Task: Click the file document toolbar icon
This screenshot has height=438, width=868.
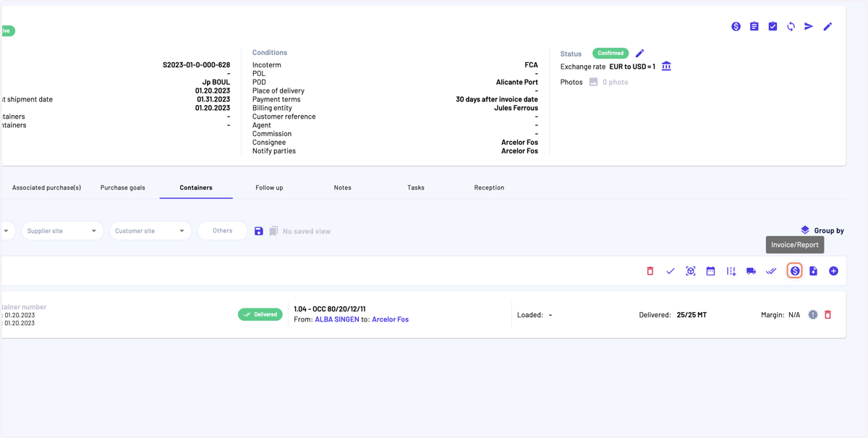Action: (813, 271)
